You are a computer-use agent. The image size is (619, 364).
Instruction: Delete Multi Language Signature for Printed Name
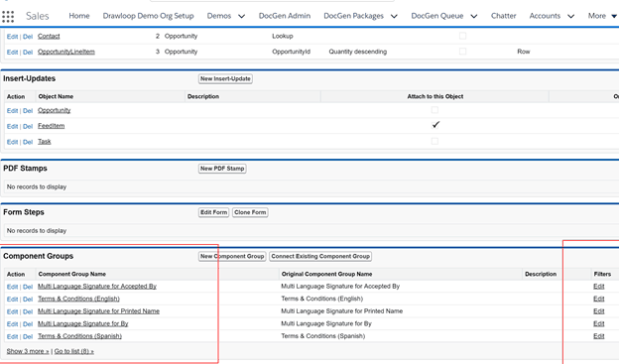coord(28,311)
